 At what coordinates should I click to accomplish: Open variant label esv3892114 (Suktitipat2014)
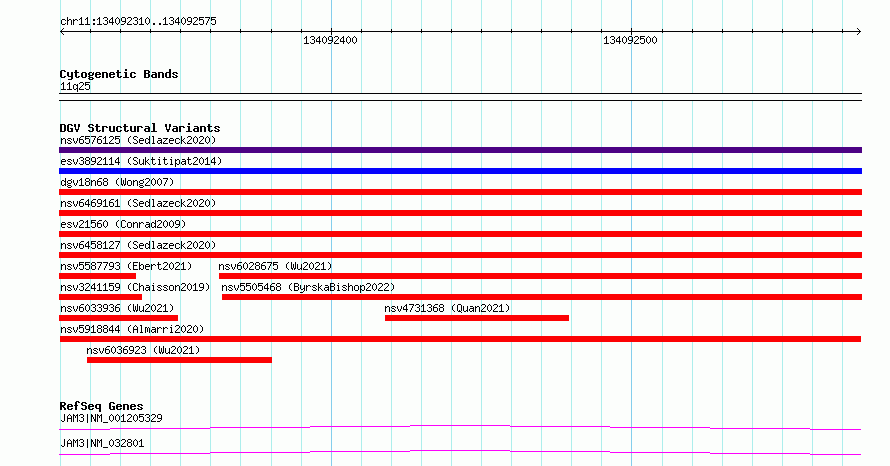pyautogui.click(x=141, y=161)
